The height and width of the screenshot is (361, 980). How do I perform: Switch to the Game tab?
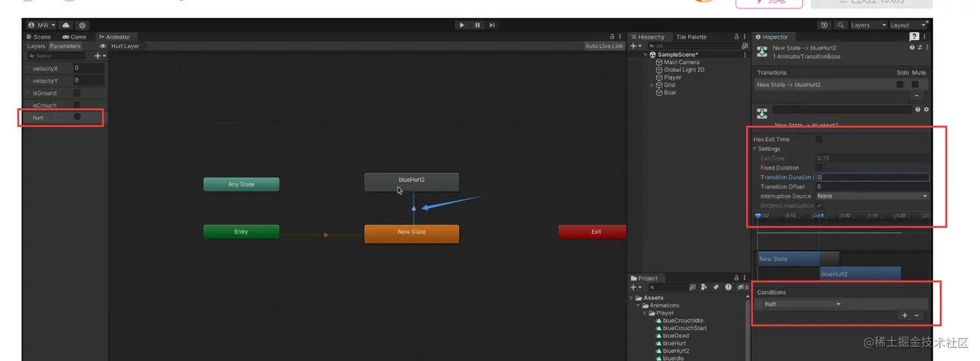click(x=75, y=37)
